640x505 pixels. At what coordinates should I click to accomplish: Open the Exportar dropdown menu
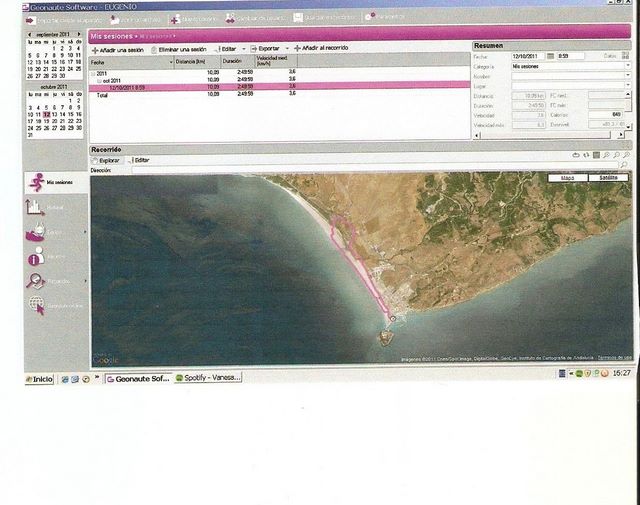tap(269, 48)
